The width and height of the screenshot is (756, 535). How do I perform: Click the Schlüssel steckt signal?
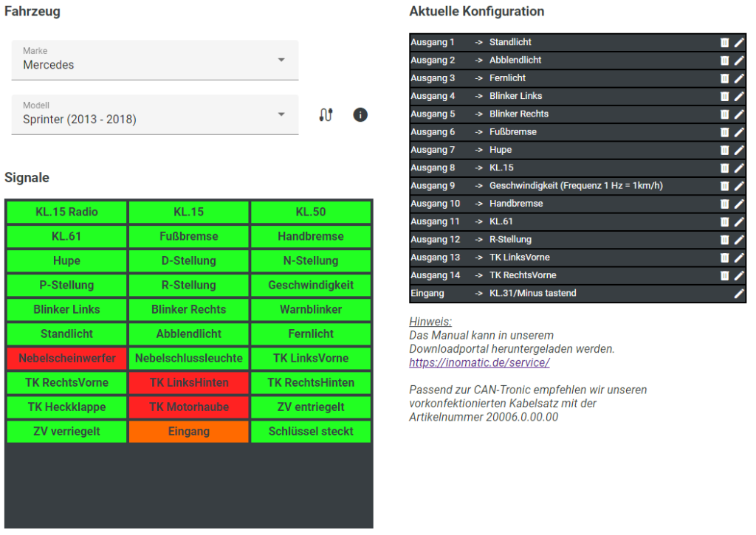[x=311, y=432]
